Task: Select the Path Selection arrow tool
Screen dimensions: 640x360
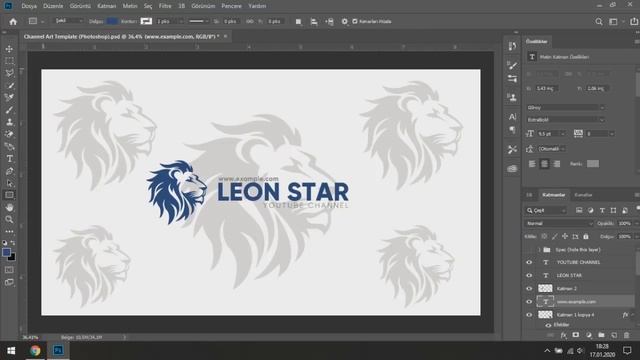Action: pyautogui.click(x=9, y=183)
